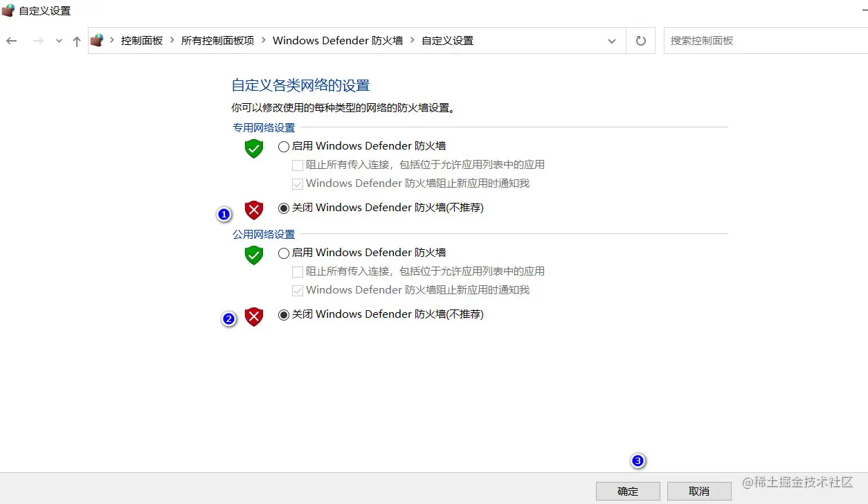The height and width of the screenshot is (504, 868).
Task: Click the 自定义各类网络的设置 heading
Action: tap(300, 86)
